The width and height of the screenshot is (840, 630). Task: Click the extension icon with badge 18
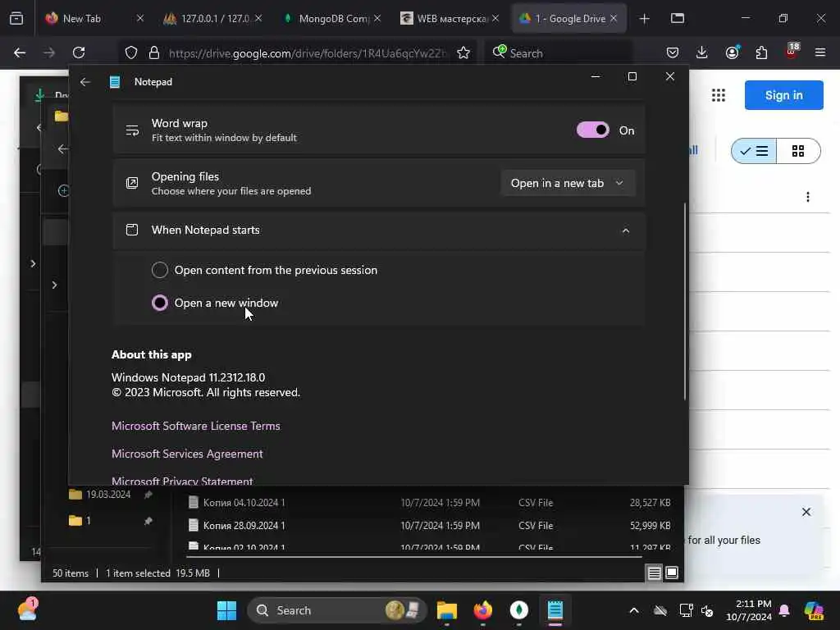[x=792, y=52]
